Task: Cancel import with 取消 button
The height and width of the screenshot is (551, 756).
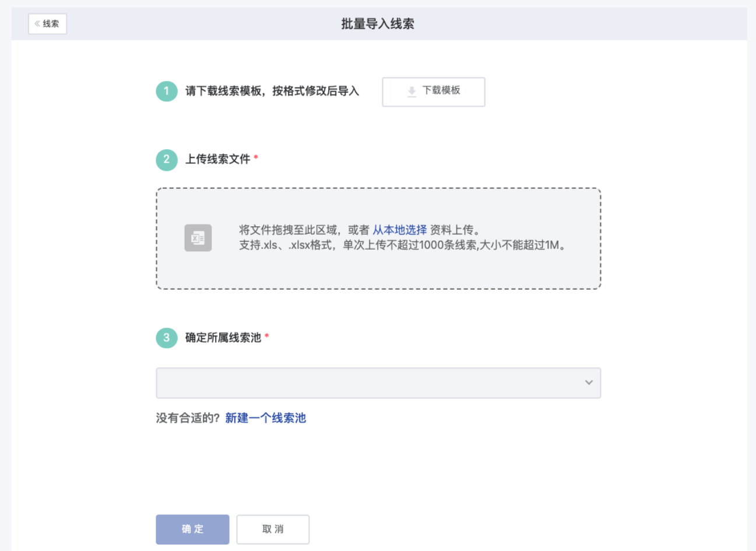Action: (x=273, y=529)
